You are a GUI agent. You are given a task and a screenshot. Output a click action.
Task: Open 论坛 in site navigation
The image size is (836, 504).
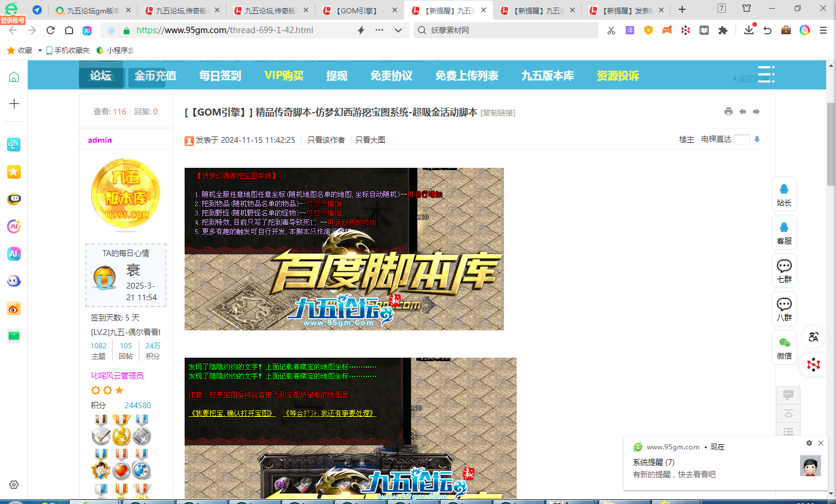(x=101, y=75)
